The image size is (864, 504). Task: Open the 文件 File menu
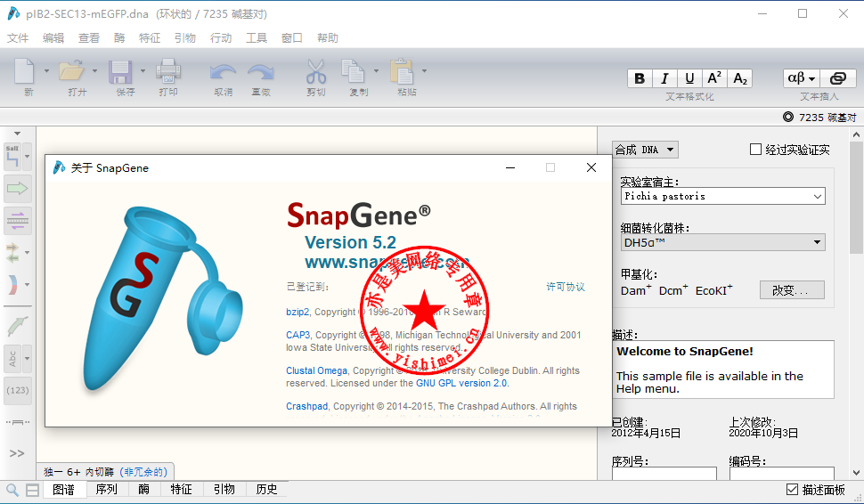pos(18,38)
